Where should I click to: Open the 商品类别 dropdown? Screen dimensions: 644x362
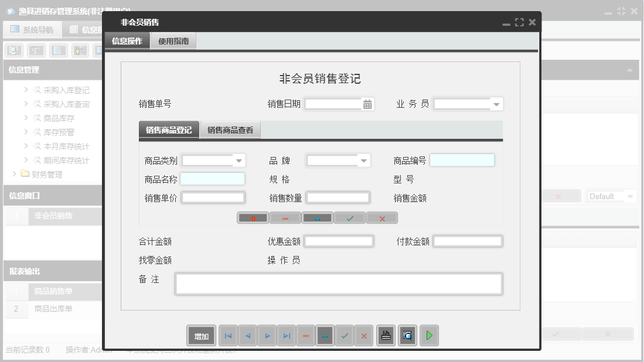(238, 159)
